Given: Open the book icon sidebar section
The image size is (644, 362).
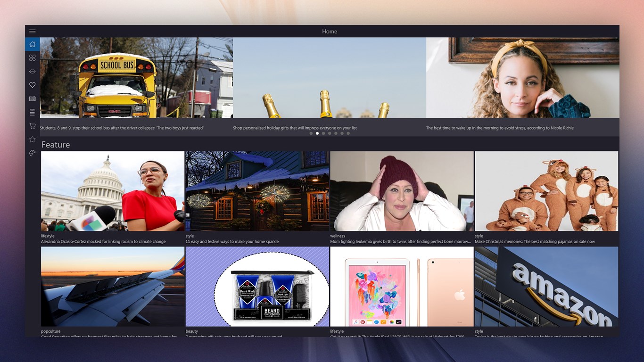Looking at the screenshot, I should [32, 99].
